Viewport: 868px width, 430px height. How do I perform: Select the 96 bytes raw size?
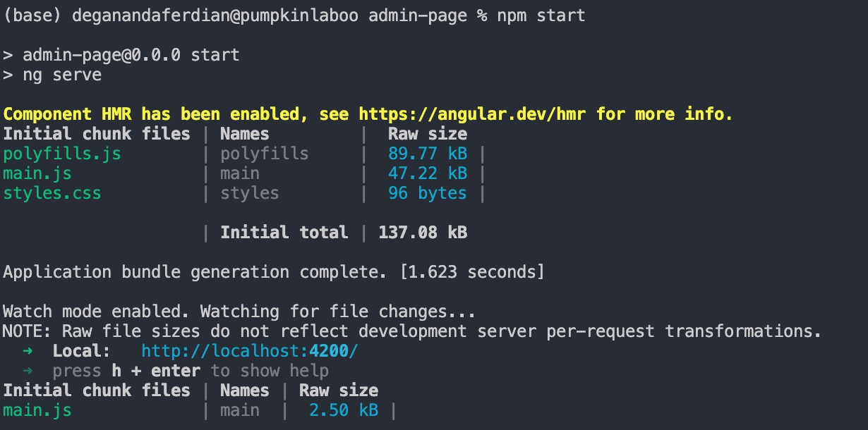428,193
